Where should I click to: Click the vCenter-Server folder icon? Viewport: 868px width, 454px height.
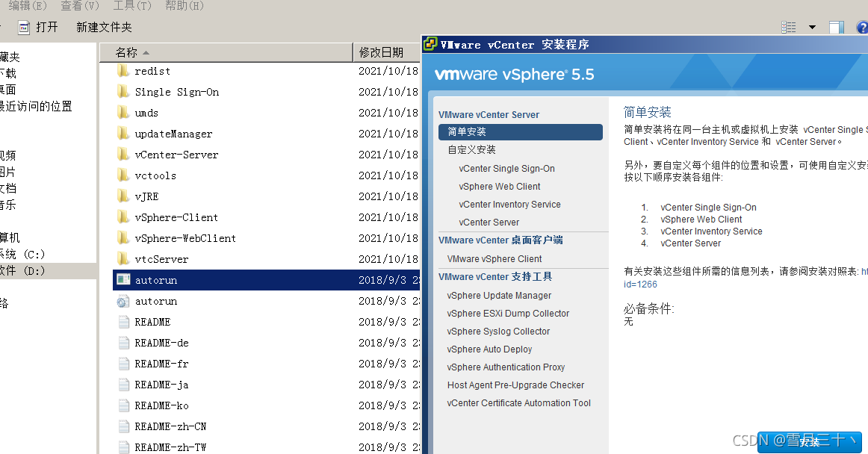point(123,155)
